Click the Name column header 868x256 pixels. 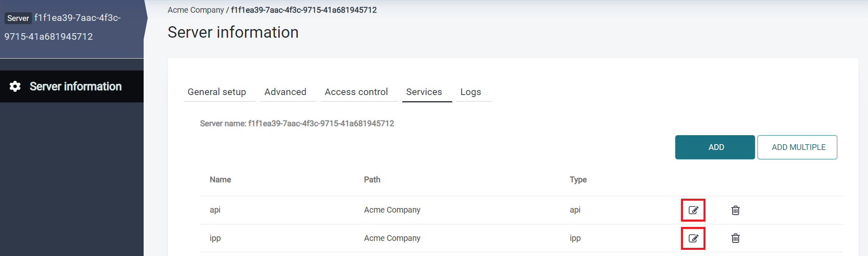(220, 180)
